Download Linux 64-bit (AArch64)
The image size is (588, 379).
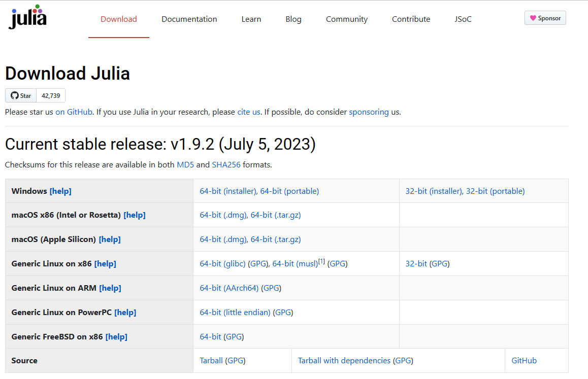(229, 288)
